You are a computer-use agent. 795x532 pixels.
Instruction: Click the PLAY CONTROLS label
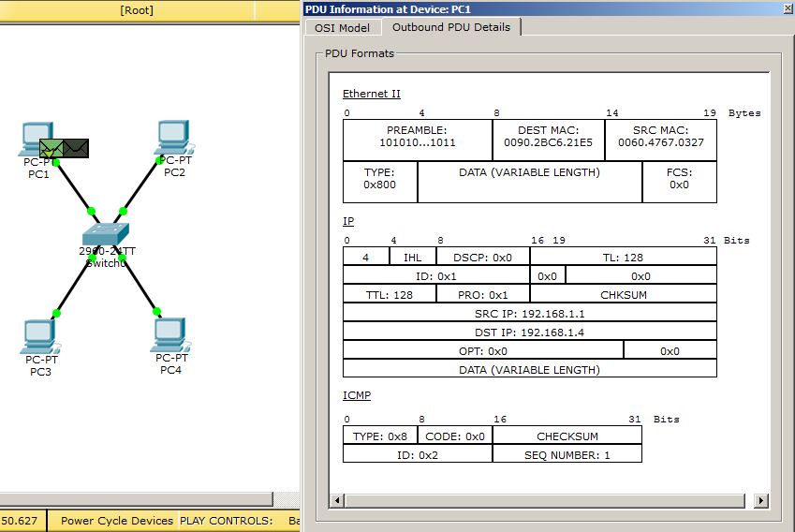[227, 521]
